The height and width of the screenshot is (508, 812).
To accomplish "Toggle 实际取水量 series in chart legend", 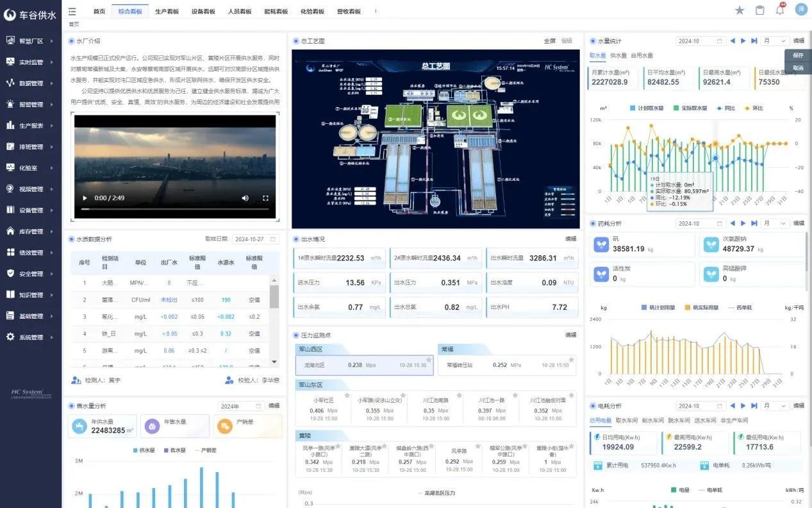I will click(x=691, y=108).
